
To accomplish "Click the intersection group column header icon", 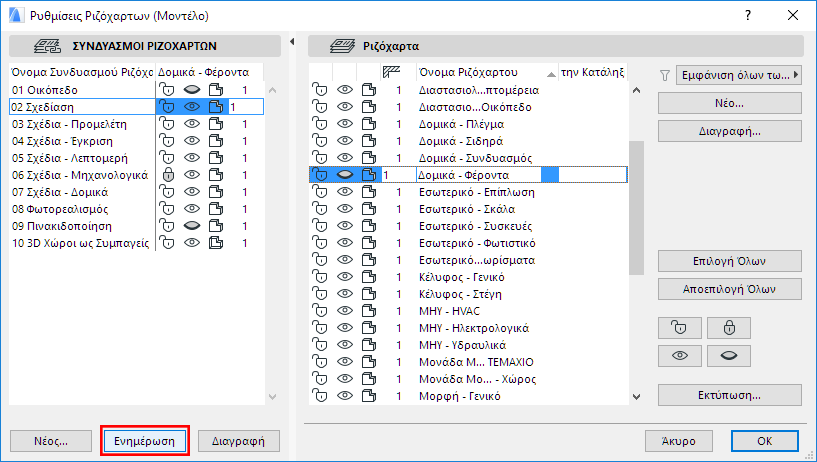I will 392,72.
